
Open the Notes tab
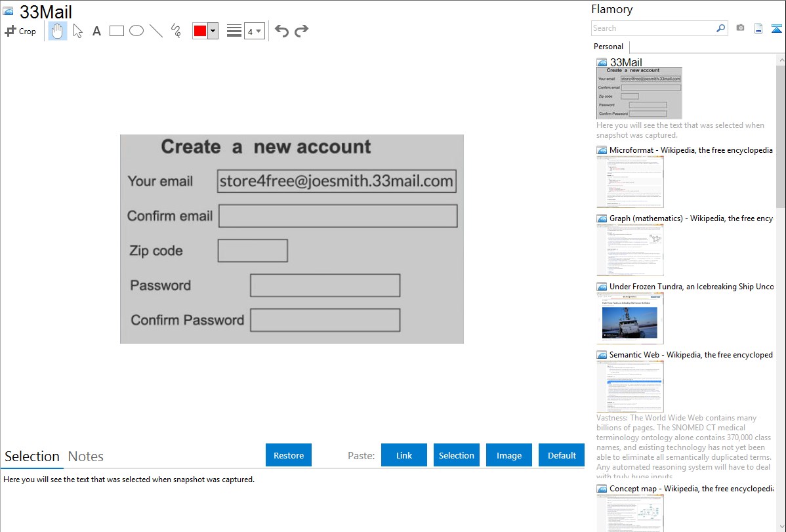[x=86, y=457]
